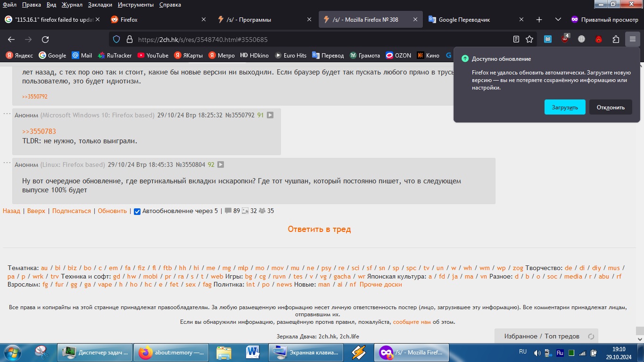Open the blue book extension icon
This screenshot has width=644, height=362.
tap(548, 40)
